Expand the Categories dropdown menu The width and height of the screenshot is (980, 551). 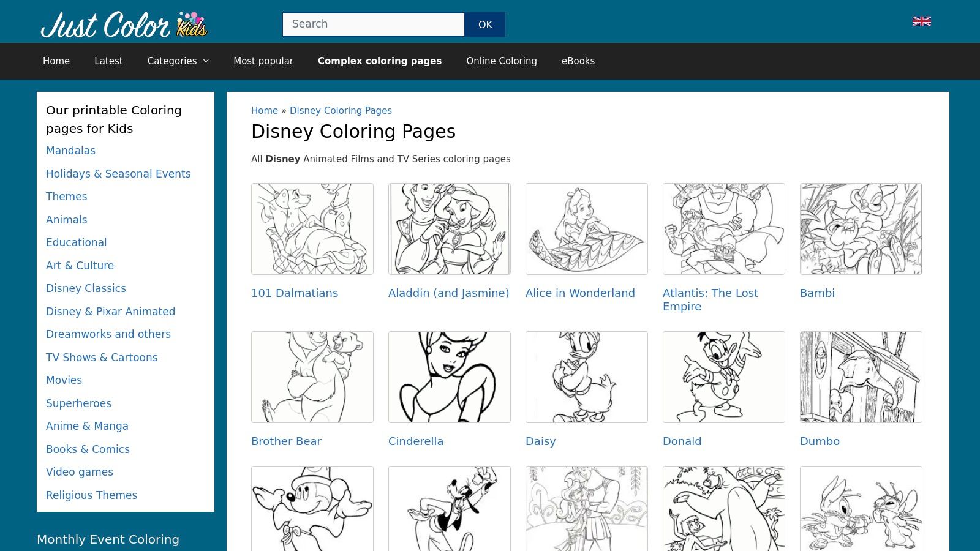pyautogui.click(x=178, y=61)
